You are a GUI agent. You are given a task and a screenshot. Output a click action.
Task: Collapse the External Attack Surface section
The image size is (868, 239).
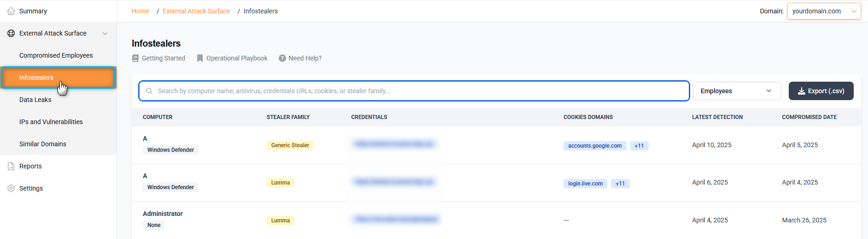pyautogui.click(x=105, y=33)
